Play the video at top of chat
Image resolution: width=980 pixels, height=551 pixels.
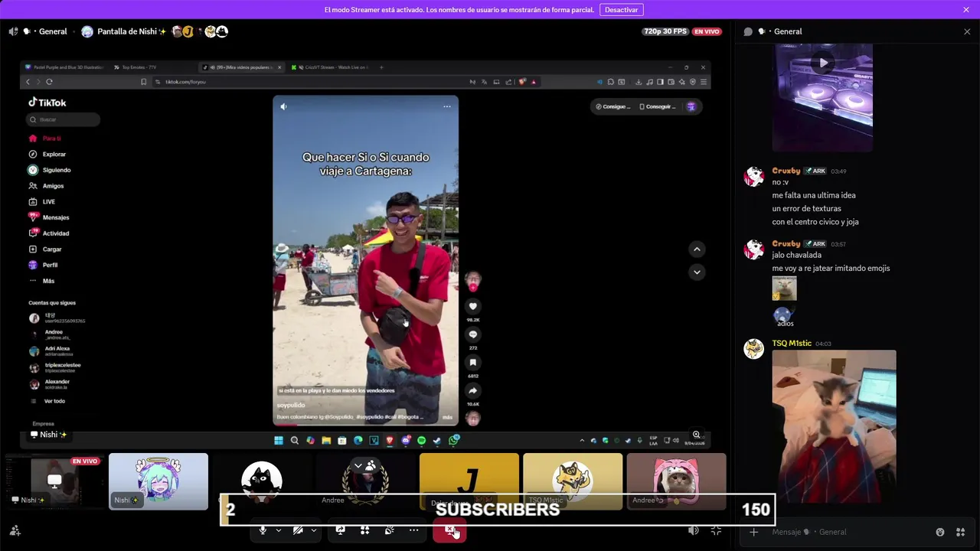tap(822, 63)
